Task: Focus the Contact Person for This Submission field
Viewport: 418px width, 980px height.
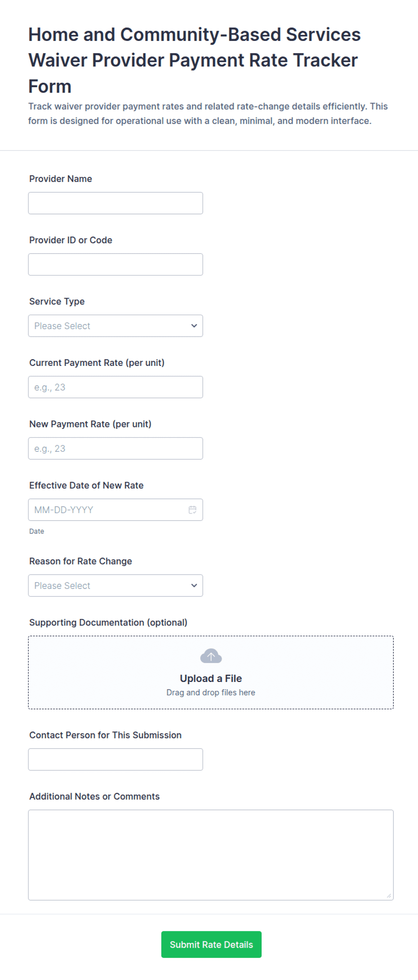Action: click(x=116, y=759)
